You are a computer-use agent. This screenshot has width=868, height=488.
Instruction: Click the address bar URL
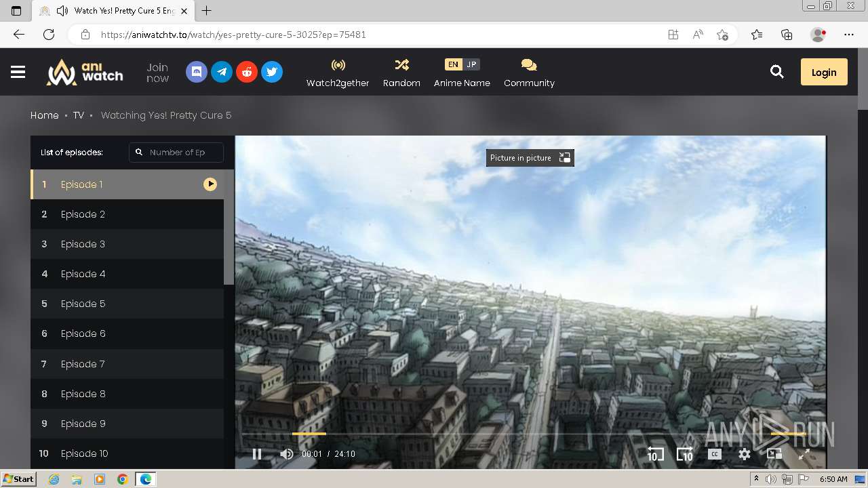(x=233, y=35)
